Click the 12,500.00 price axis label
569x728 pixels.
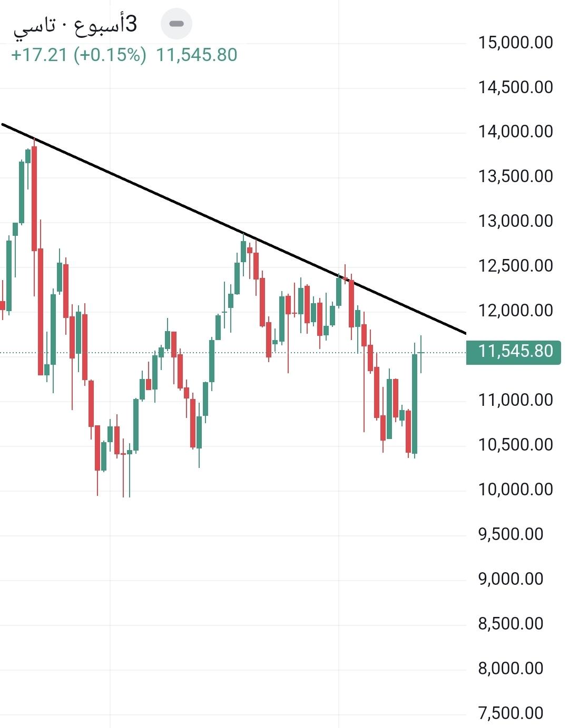515,266
